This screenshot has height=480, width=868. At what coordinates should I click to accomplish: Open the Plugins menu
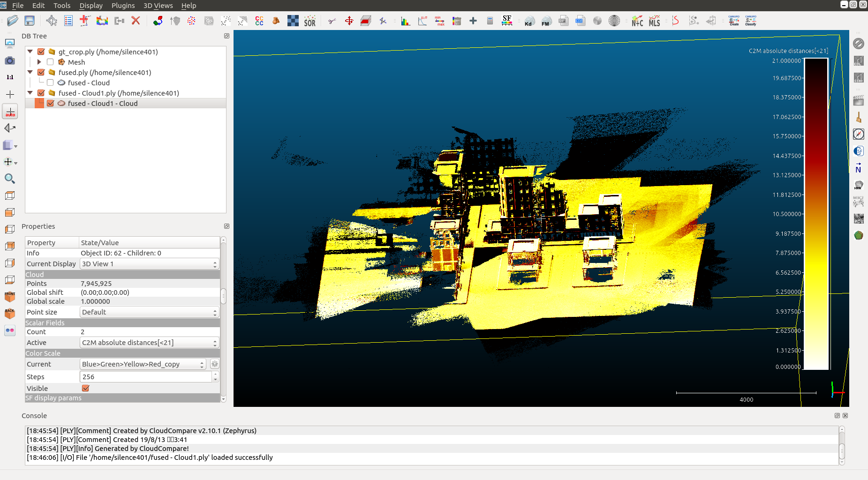coord(123,6)
